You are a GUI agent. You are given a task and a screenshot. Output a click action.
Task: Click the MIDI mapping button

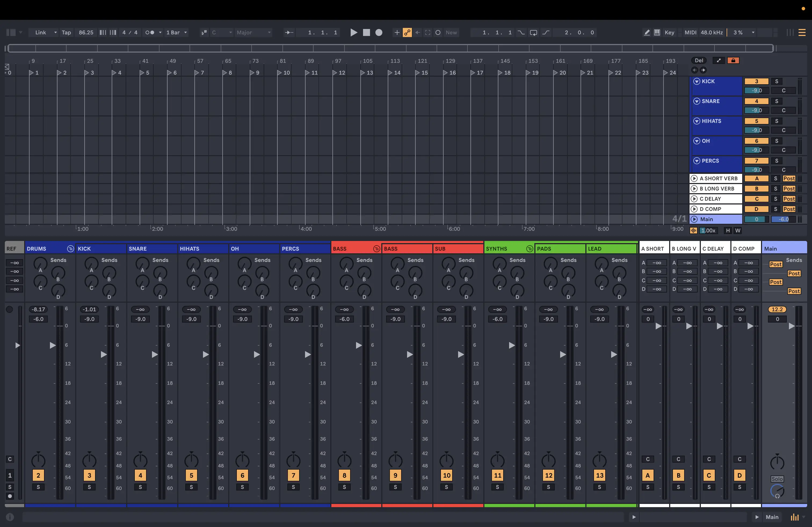pyautogui.click(x=690, y=32)
